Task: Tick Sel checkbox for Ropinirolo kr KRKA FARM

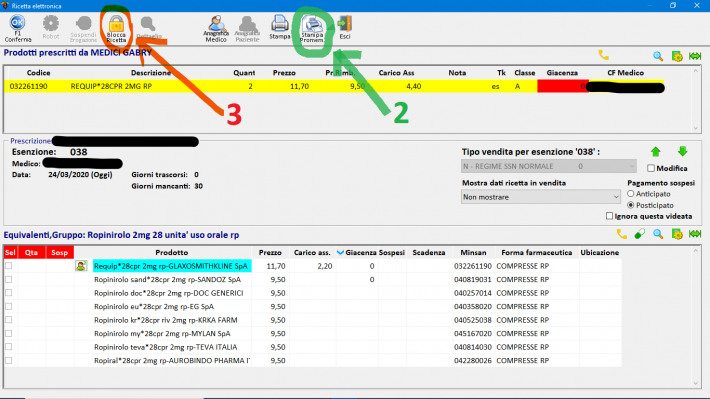Action: click(9, 320)
